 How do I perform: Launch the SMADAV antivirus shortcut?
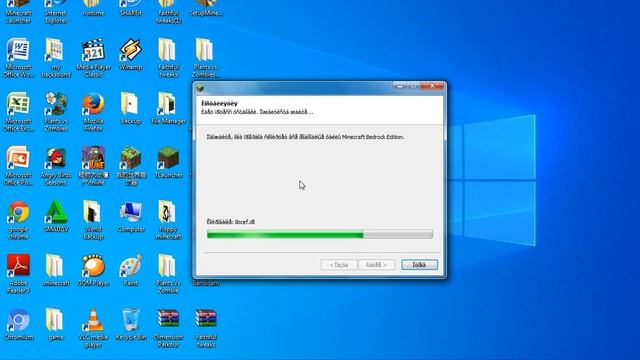56,216
